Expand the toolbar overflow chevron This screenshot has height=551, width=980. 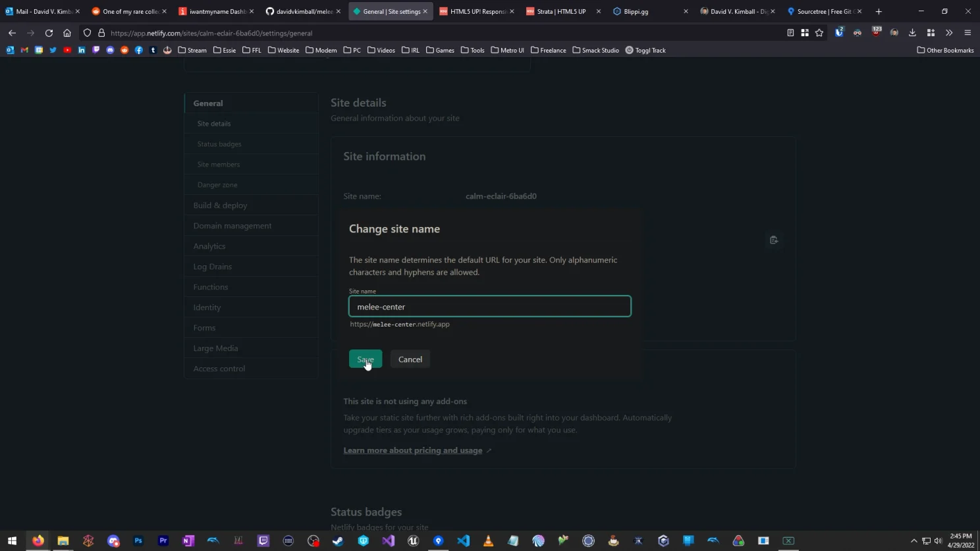pyautogui.click(x=950, y=33)
